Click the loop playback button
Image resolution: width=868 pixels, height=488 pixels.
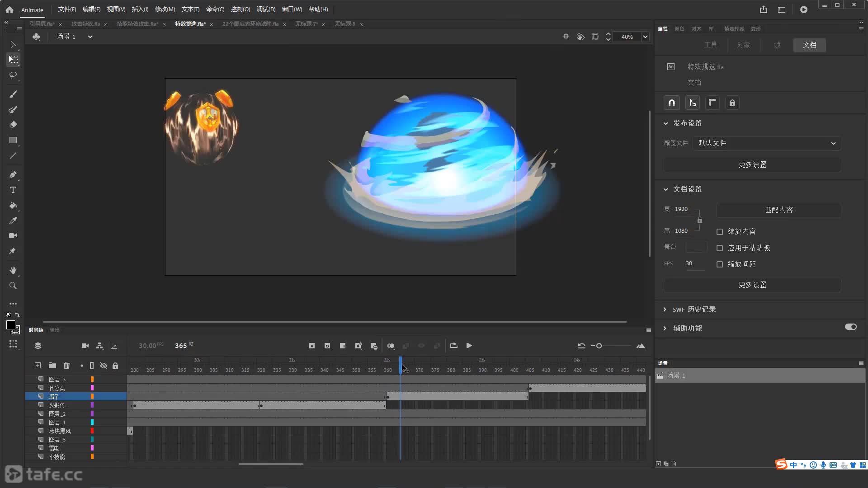pyautogui.click(x=453, y=346)
